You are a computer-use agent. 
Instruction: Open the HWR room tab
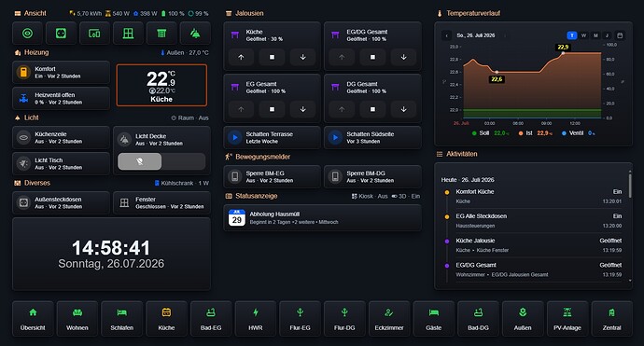click(x=256, y=319)
